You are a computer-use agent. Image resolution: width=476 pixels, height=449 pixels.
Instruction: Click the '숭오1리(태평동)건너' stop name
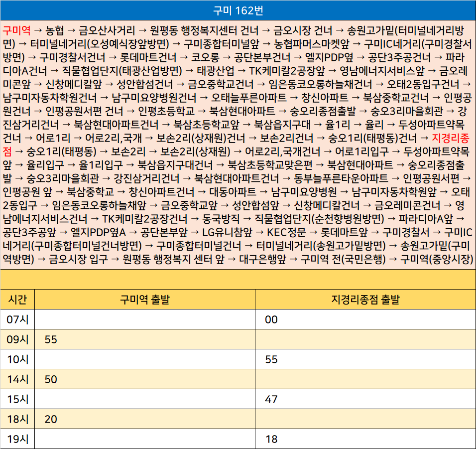[x=372, y=138]
